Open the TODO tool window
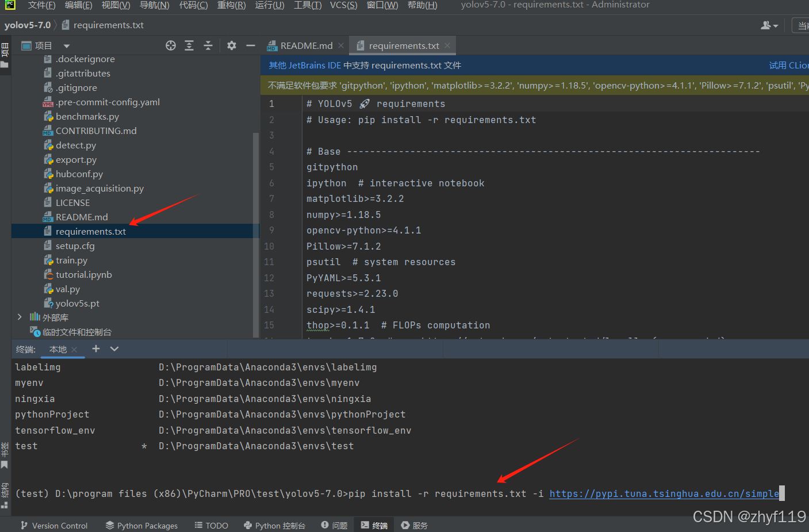 coord(211,525)
